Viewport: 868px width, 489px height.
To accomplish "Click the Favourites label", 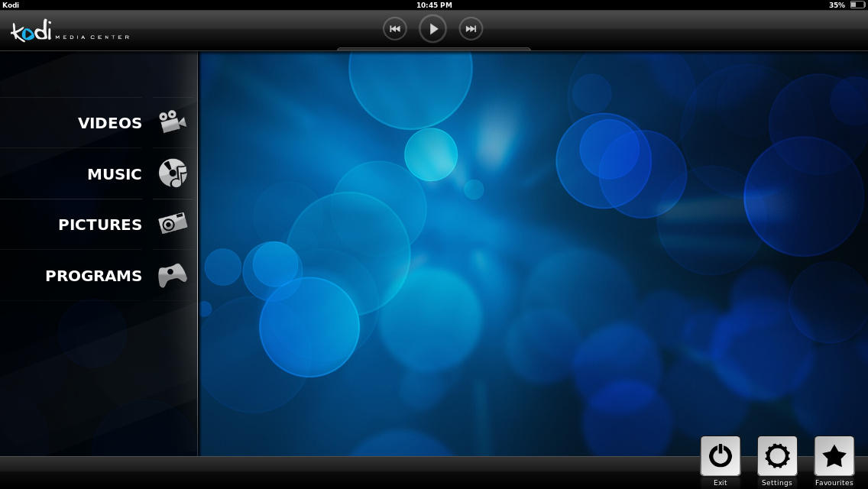I will click(x=834, y=482).
